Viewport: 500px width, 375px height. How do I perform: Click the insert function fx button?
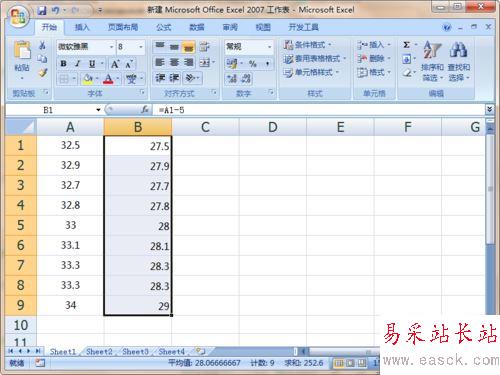[145, 109]
